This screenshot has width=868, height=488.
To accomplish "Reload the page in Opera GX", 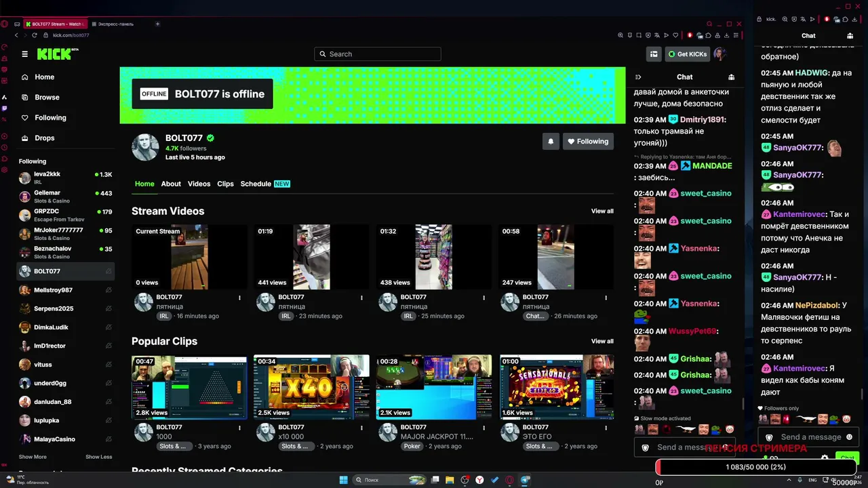I will pos(35,35).
